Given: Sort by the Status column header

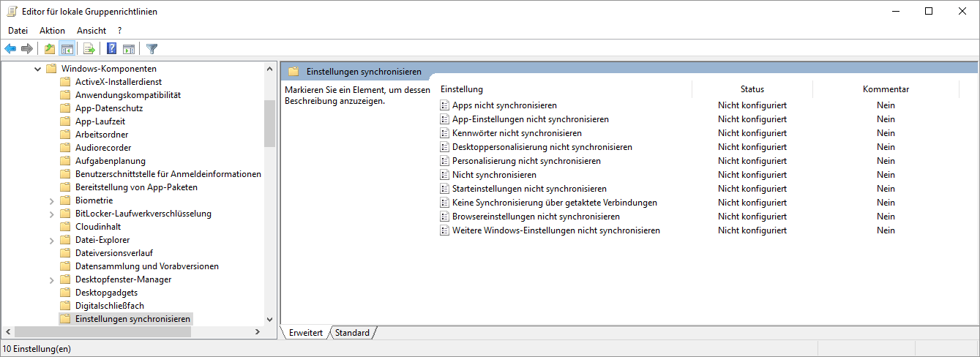Looking at the screenshot, I should click(752, 89).
